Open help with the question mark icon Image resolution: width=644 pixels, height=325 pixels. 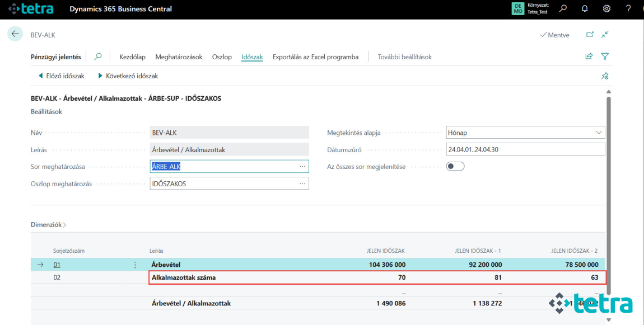click(x=628, y=8)
